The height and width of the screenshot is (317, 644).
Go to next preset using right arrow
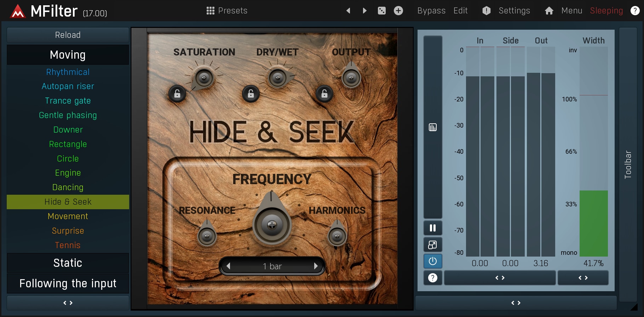click(364, 11)
